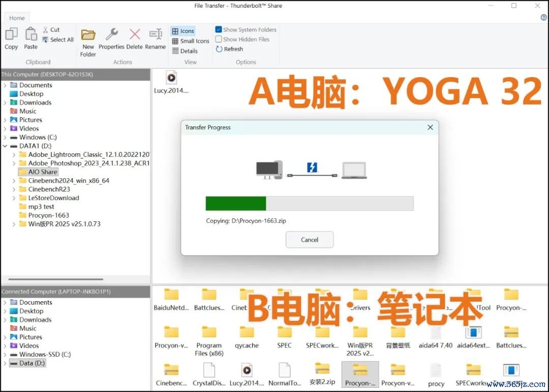This screenshot has width=549, height=392.
Task: Select the Cinebenc... zip archive
Action: [x=171, y=375]
